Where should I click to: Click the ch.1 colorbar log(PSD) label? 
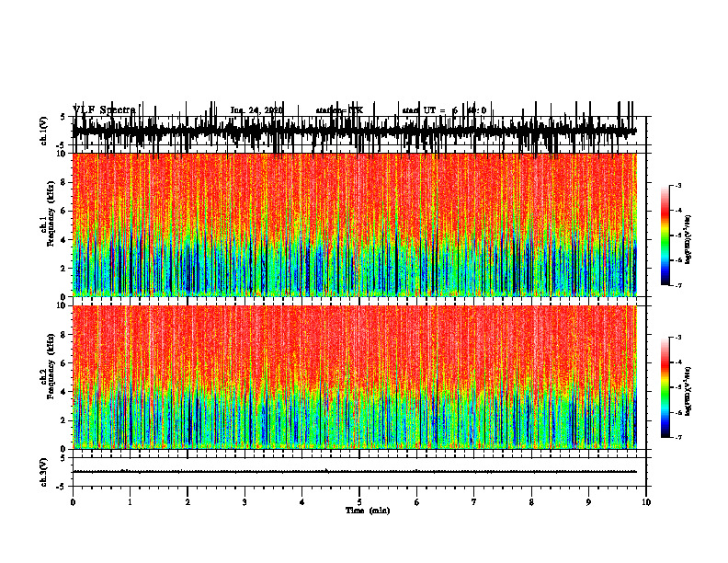pyautogui.click(x=688, y=239)
